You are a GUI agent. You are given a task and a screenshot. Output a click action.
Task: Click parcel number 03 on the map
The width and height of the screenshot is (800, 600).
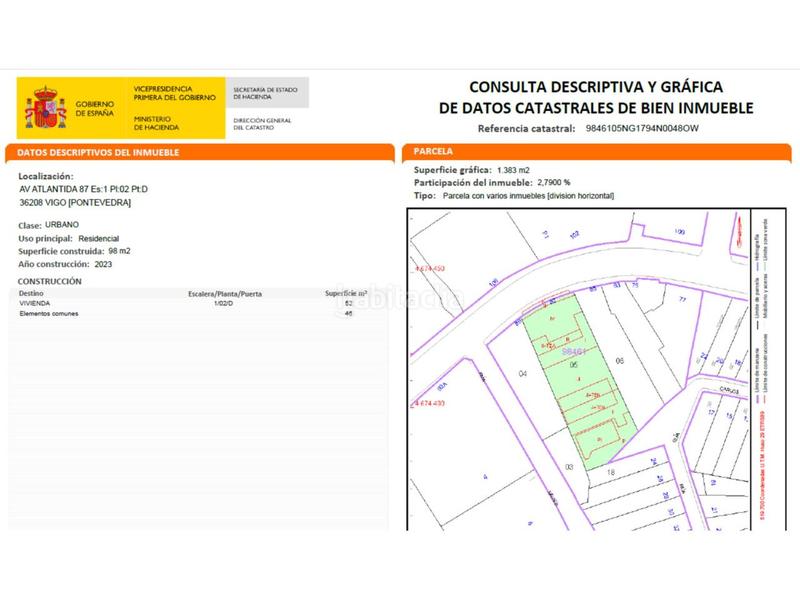pos(569,467)
